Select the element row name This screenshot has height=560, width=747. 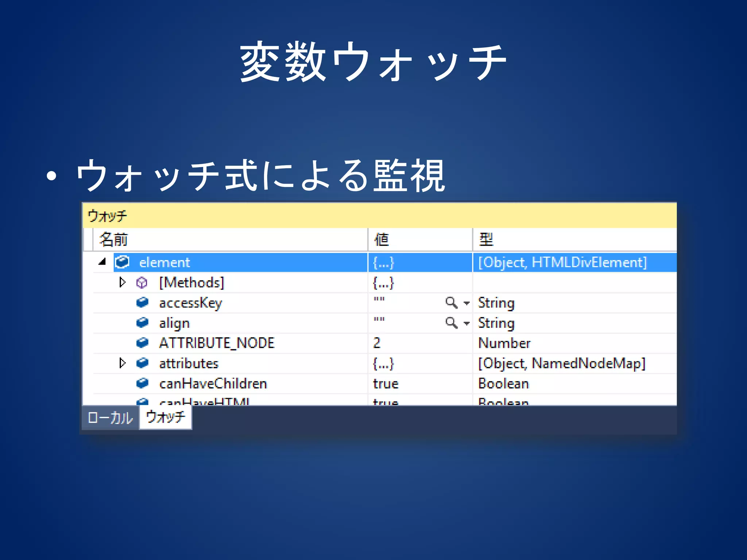click(165, 262)
